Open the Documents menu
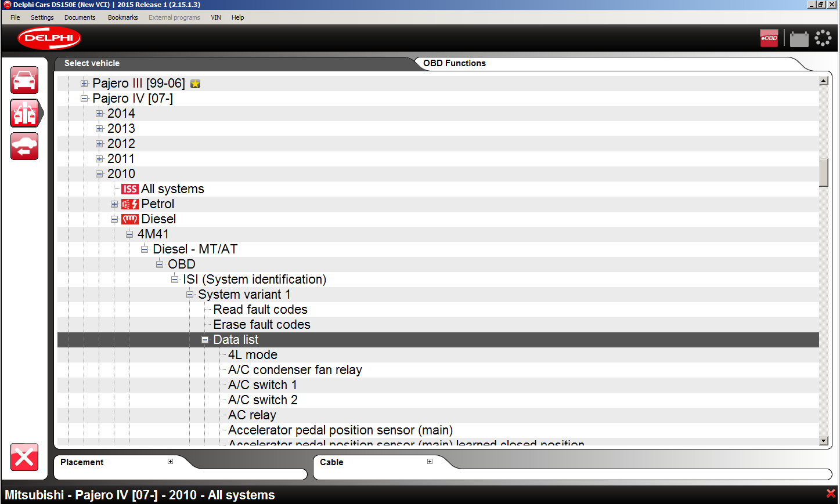 [x=80, y=17]
